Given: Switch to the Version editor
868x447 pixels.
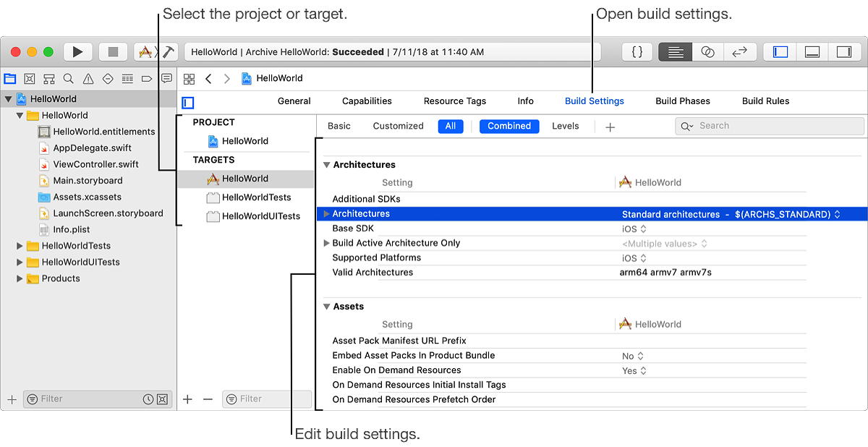Looking at the screenshot, I should point(740,52).
